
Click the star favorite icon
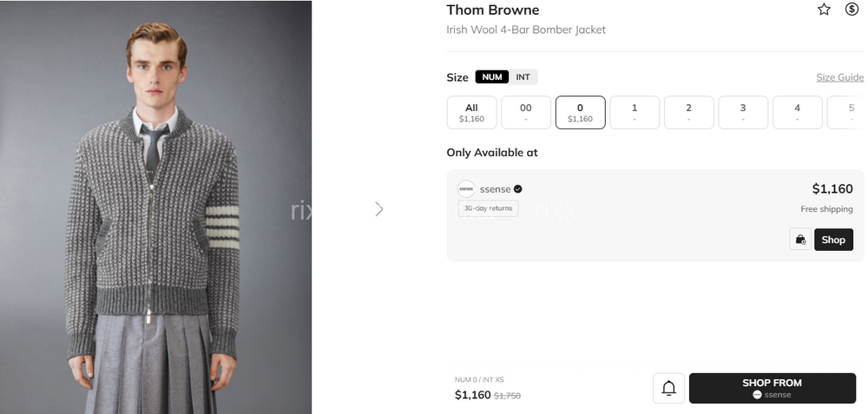tap(824, 10)
